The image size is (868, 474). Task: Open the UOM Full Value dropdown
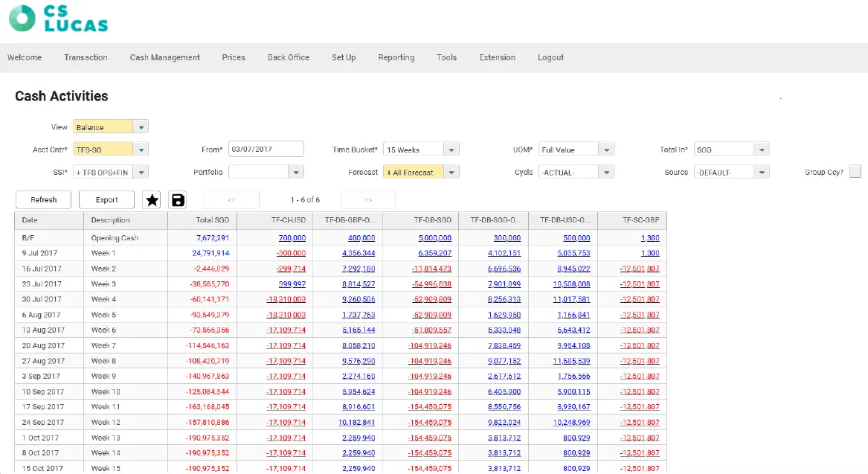[607, 150]
